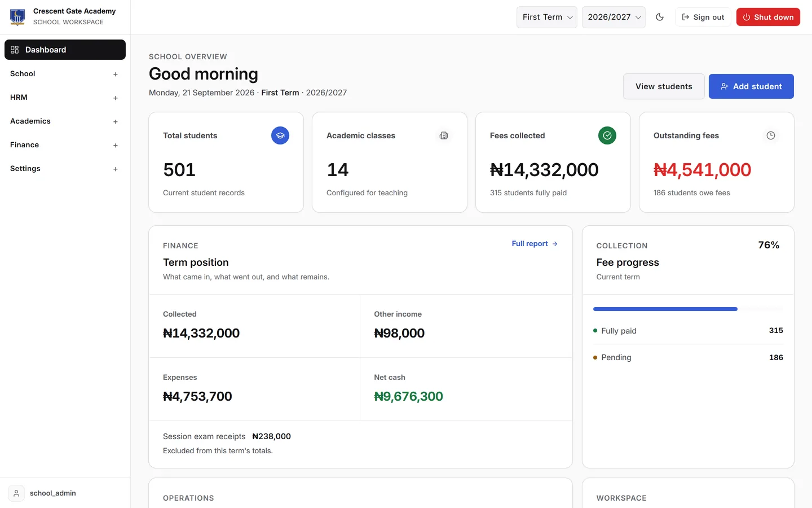Click the user avatar icon beside school_admin
The image size is (812, 508).
16,493
